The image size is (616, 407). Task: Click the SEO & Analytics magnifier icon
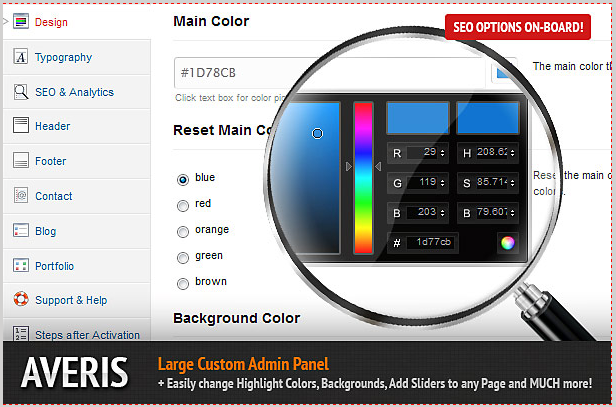(x=21, y=92)
